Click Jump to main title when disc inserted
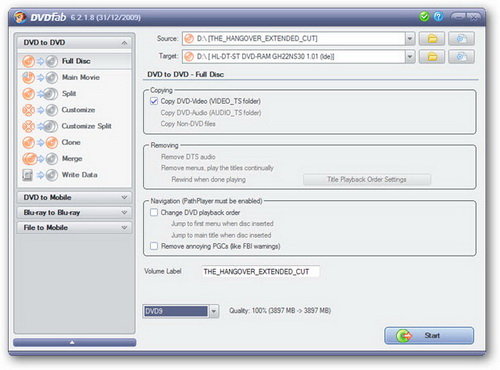Viewport: 500px width, 370px height. tap(221, 235)
